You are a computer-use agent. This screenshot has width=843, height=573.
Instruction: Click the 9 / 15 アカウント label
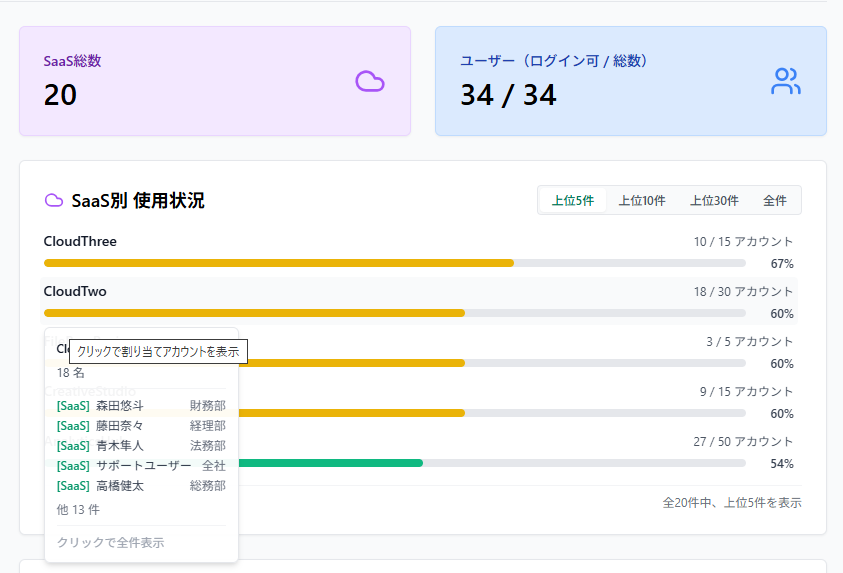click(x=746, y=392)
